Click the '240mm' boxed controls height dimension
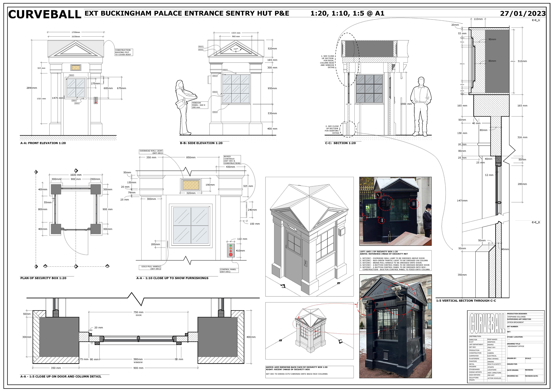Viewport: 555px width, 392px height. [x=252, y=210]
